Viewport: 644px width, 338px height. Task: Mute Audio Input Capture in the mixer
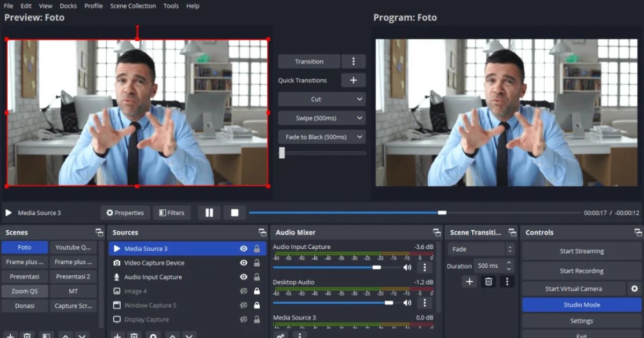[407, 267]
